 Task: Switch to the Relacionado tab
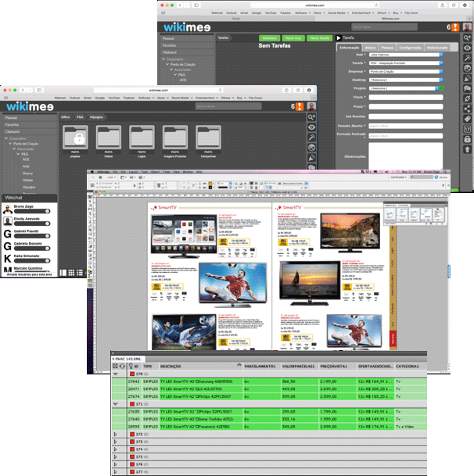point(437,48)
